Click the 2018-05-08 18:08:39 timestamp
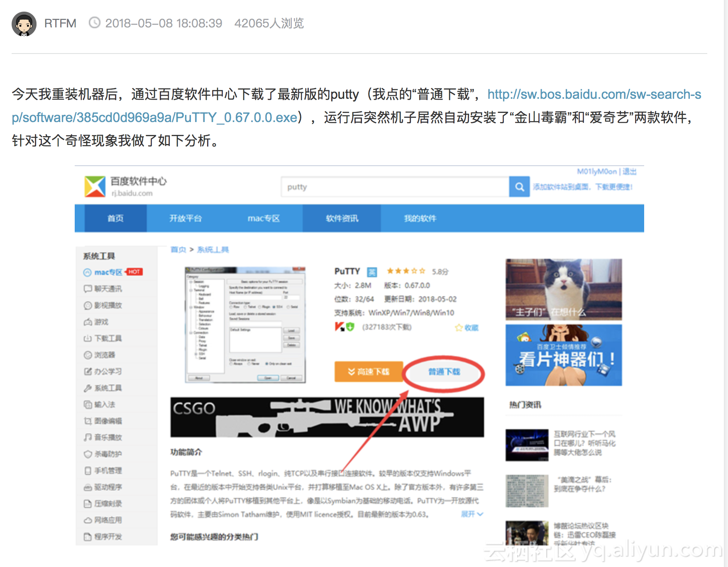The width and height of the screenshot is (728, 567). coord(164,23)
